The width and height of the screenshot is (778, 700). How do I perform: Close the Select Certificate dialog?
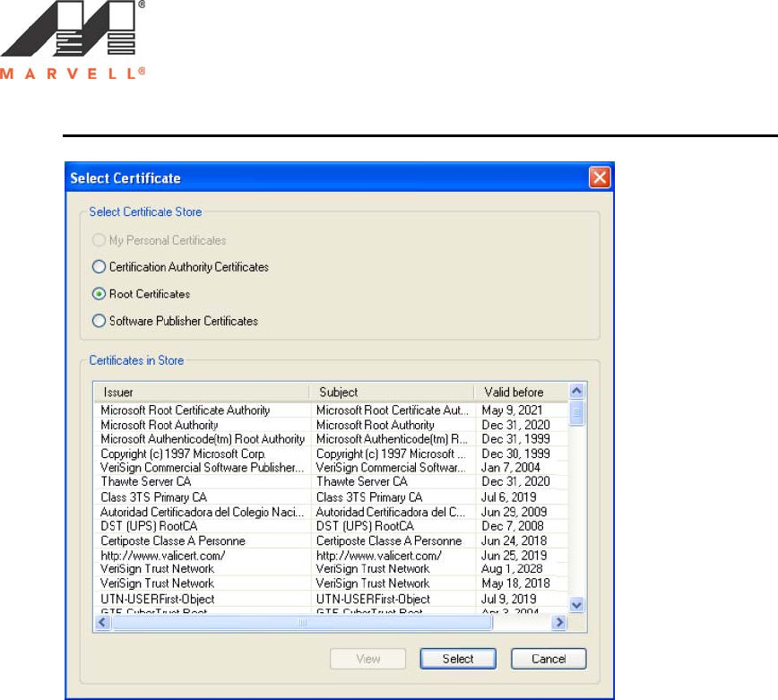[x=600, y=177]
